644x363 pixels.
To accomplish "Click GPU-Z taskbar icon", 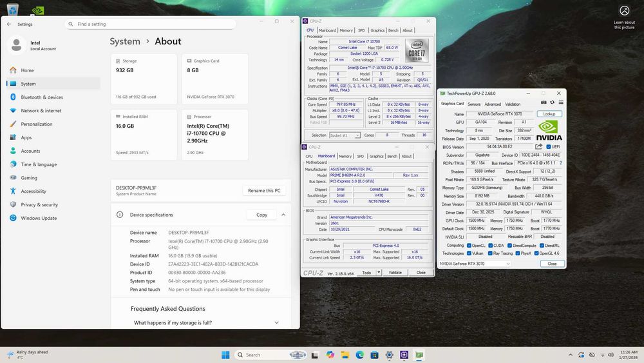I will (419, 355).
